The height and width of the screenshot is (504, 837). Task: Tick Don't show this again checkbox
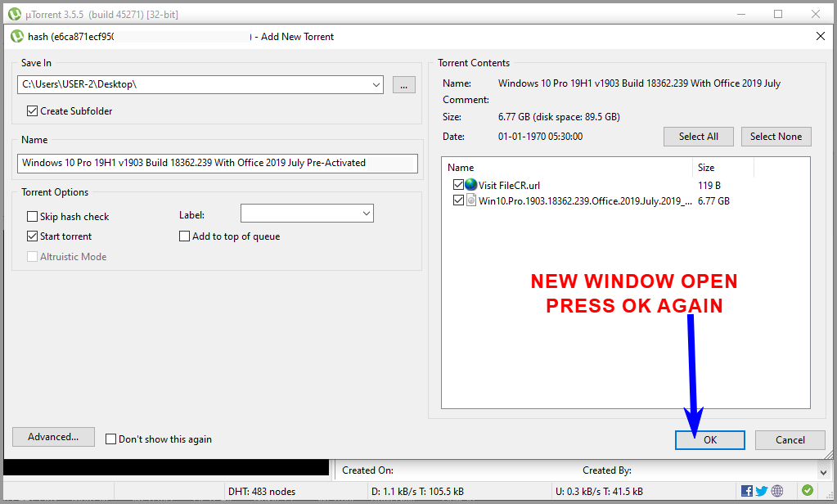pyautogui.click(x=111, y=439)
